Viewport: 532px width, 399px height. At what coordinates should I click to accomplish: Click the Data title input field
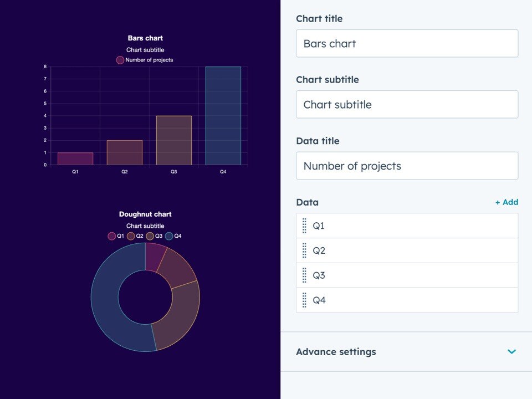[407, 166]
